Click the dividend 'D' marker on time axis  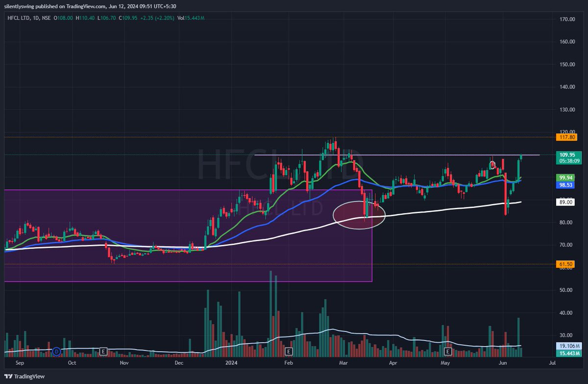[56, 351]
